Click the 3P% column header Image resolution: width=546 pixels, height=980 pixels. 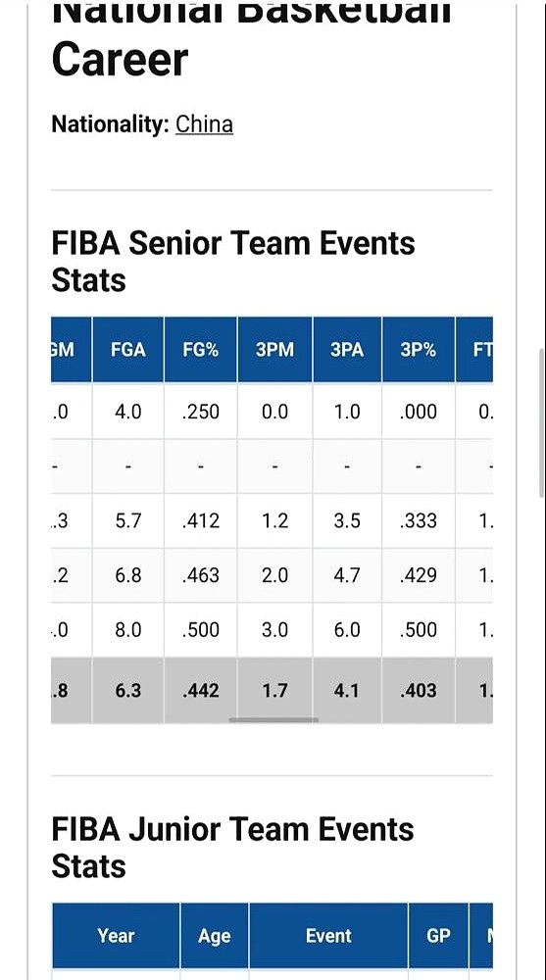click(x=419, y=350)
